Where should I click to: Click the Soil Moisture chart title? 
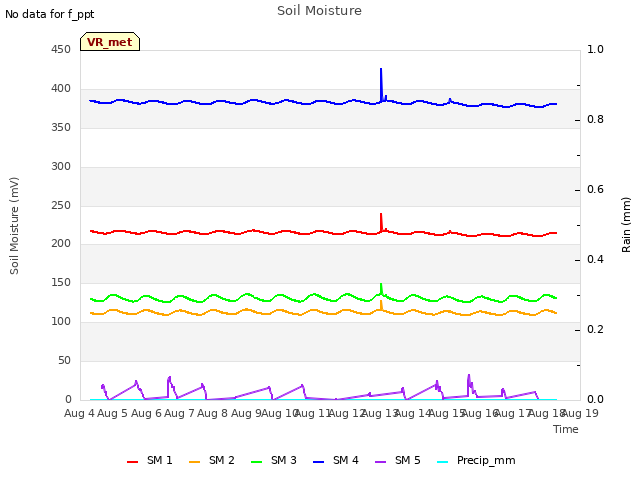pos(319,11)
